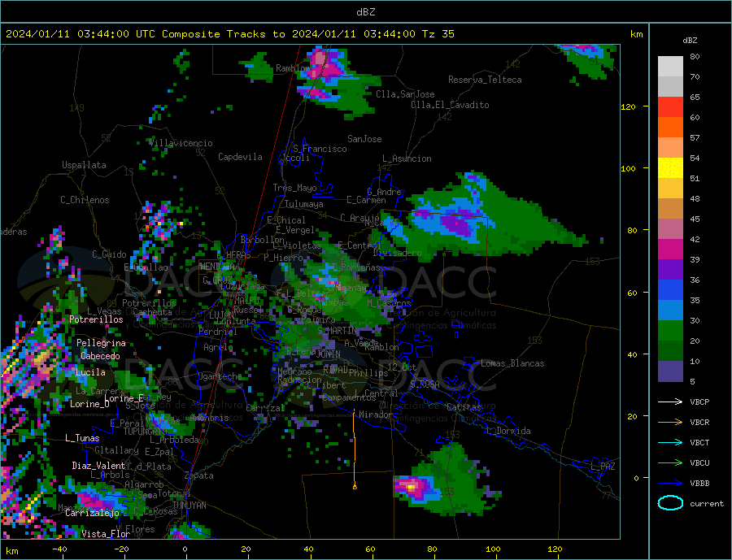Pick the red swatch in dBZ scale
732x560 pixels.
pos(670,106)
